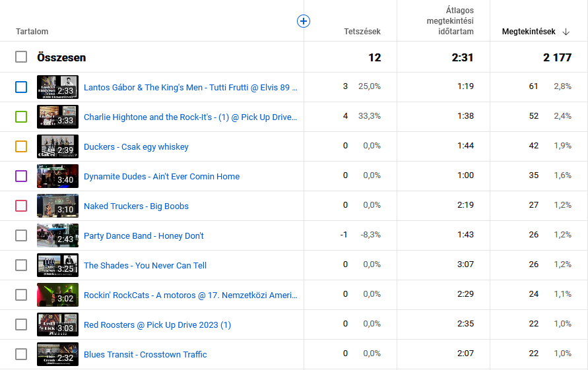The image size is (588, 370).
Task: Sort by Átlagos megtekintési időtartam header
Action: pos(450,21)
